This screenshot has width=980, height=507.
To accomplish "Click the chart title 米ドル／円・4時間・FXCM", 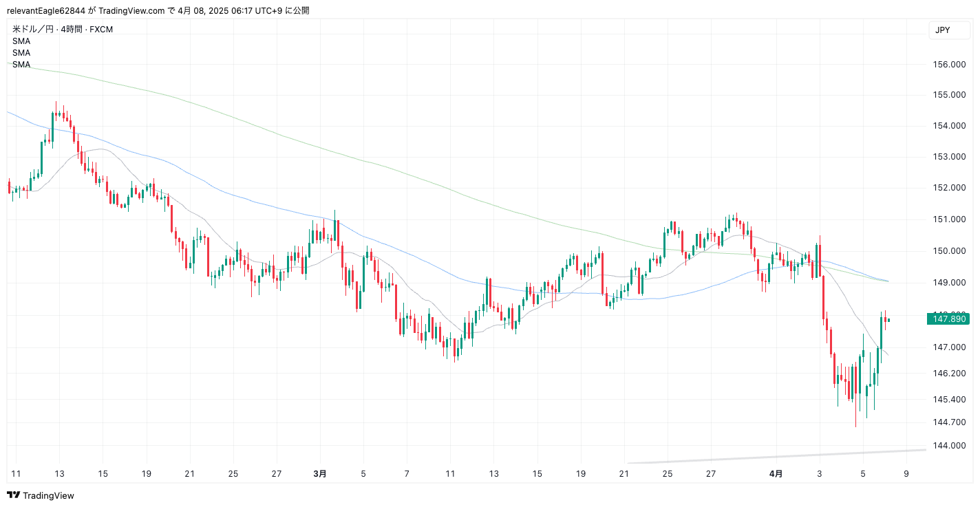I will [63, 30].
